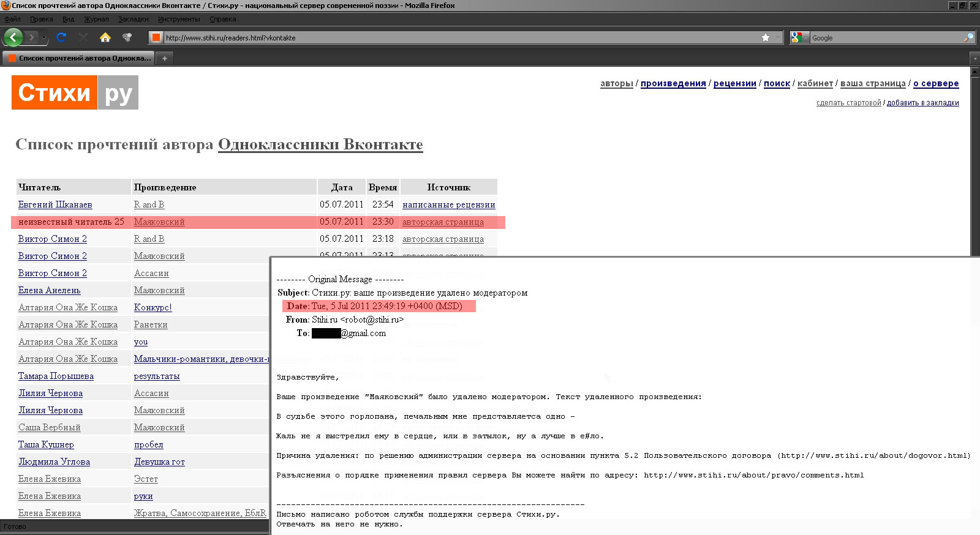Open the Журнал menu
The width and height of the screenshot is (980, 535).
click(x=96, y=19)
